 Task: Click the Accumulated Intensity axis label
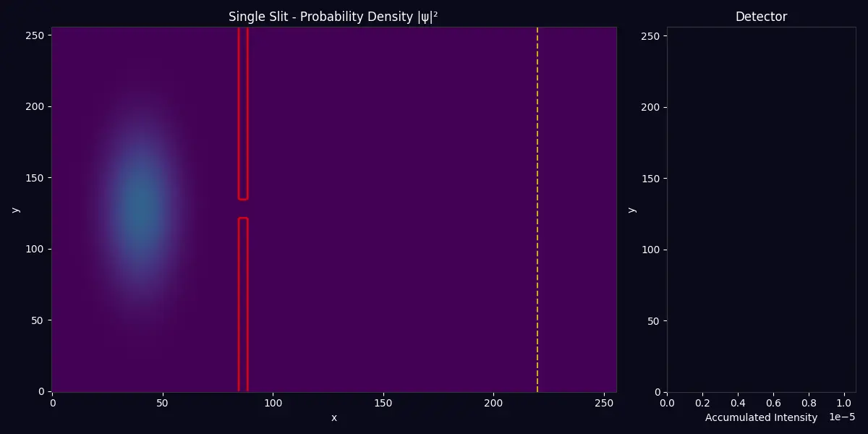click(x=761, y=417)
